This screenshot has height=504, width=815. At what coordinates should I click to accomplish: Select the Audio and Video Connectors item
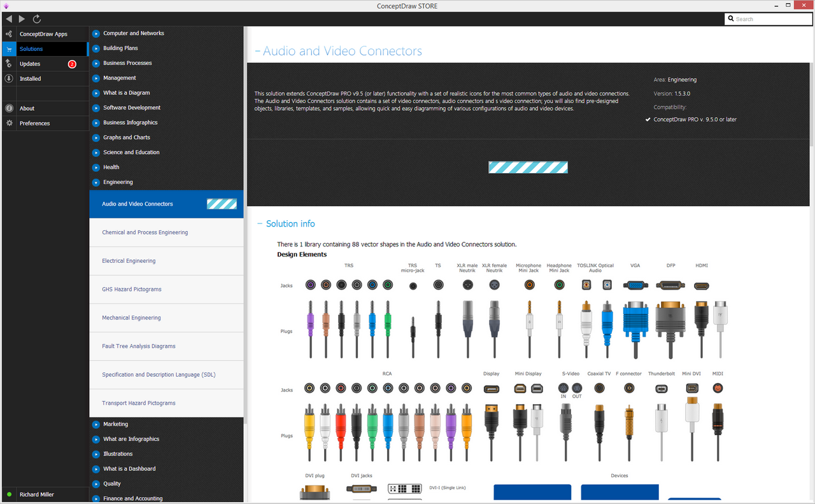(x=166, y=204)
